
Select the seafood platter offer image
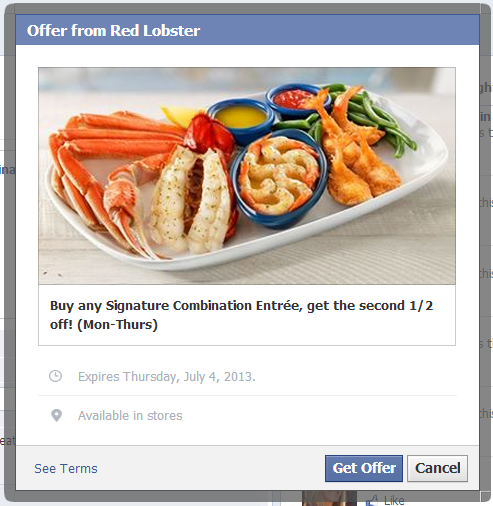tap(247, 176)
